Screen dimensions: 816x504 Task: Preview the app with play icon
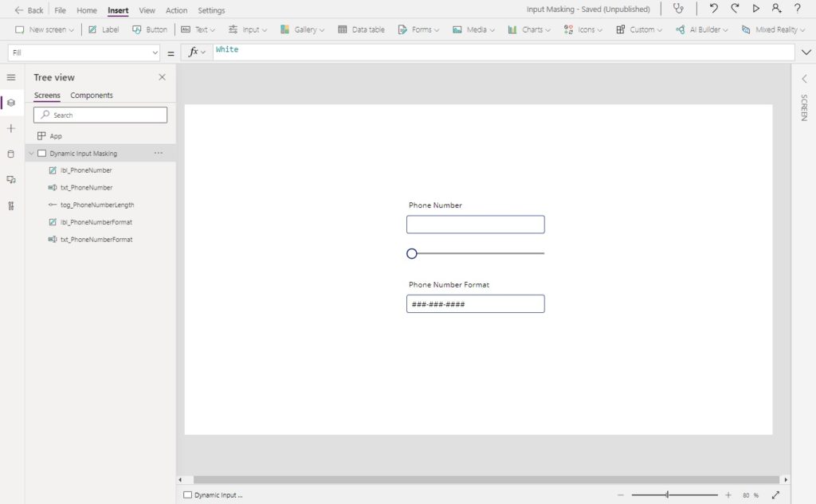755,8
